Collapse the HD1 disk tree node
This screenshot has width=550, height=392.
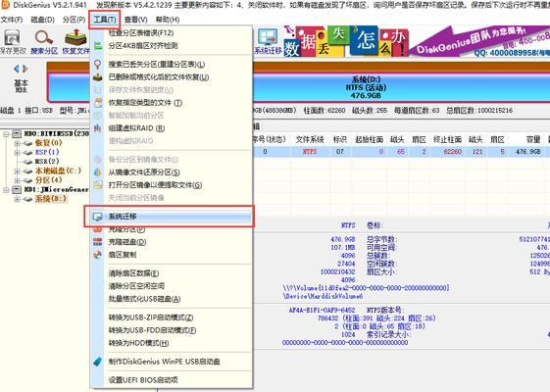(x=6, y=190)
